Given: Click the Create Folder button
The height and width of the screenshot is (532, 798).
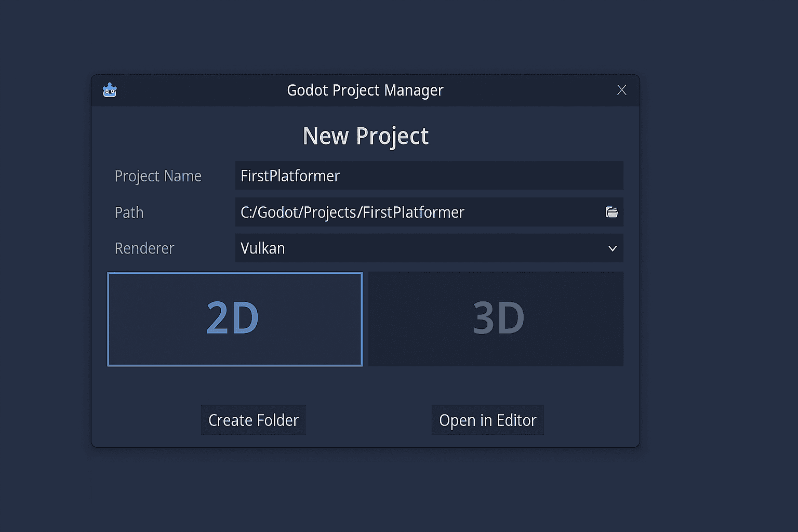Looking at the screenshot, I should pyautogui.click(x=254, y=420).
